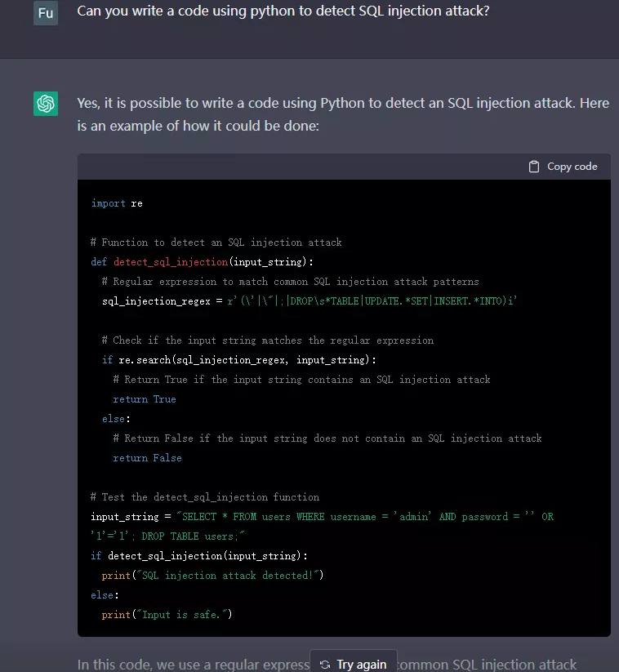This screenshot has height=672, width=619.
Task: Click the "if detect_sql_injection(input_string):" line
Action: click(199, 556)
